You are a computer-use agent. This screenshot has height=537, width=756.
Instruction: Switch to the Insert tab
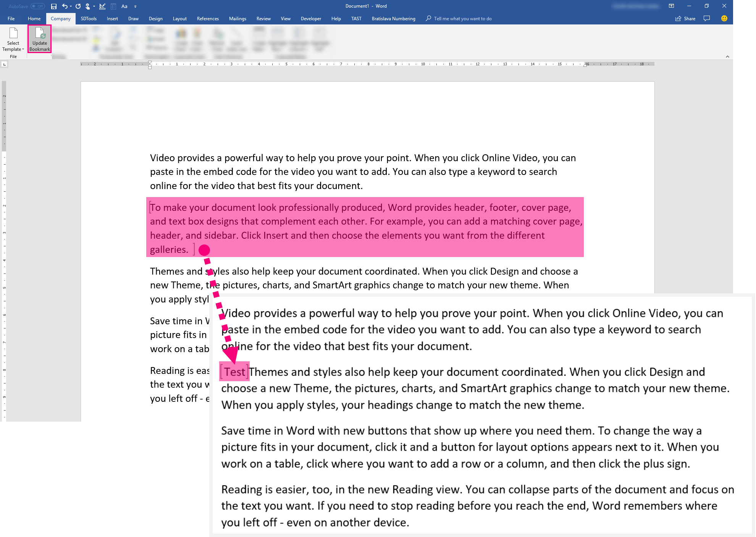(x=112, y=18)
